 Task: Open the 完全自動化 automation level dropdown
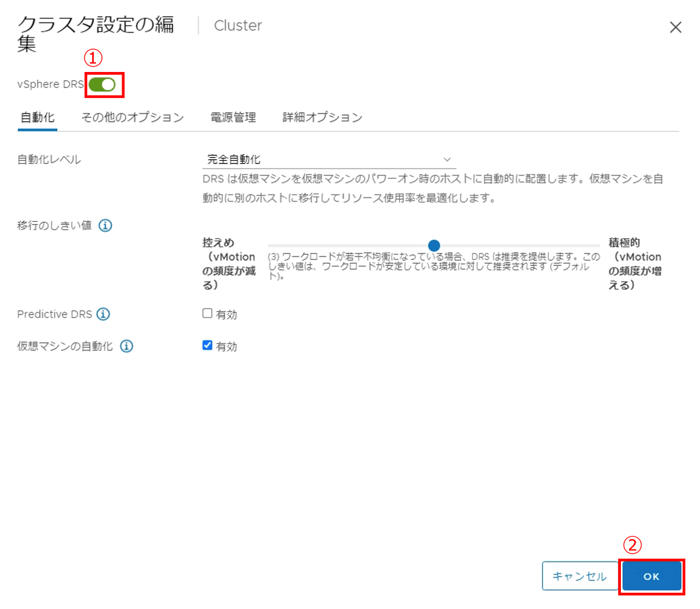[x=327, y=160]
